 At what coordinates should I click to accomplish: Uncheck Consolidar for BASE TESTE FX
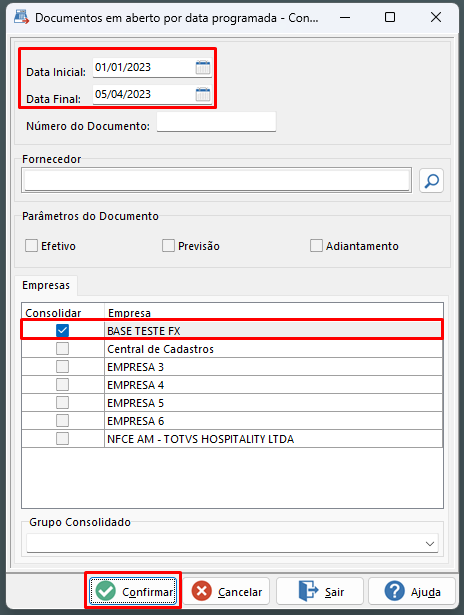[x=62, y=331]
